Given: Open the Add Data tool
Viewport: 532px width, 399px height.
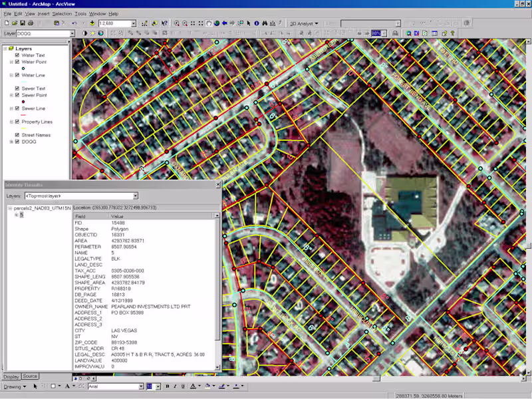Looking at the screenshot, I should click(91, 24).
